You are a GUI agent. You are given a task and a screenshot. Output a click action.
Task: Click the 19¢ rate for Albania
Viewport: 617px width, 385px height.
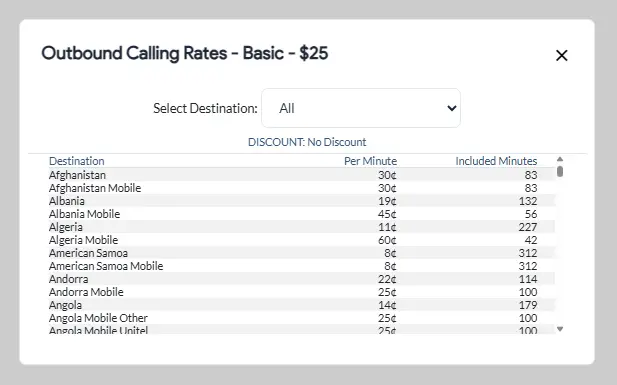pyautogui.click(x=387, y=201)
